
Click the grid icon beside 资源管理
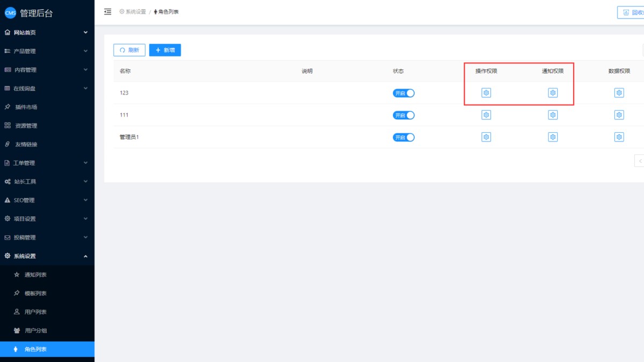(x=8, y=126)
